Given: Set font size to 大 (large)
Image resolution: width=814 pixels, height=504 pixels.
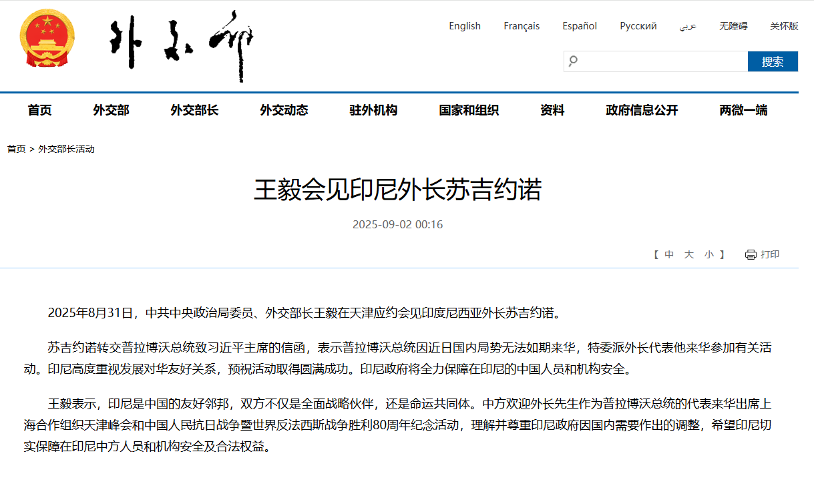Looking at the screenshot, I should (689, 254).
